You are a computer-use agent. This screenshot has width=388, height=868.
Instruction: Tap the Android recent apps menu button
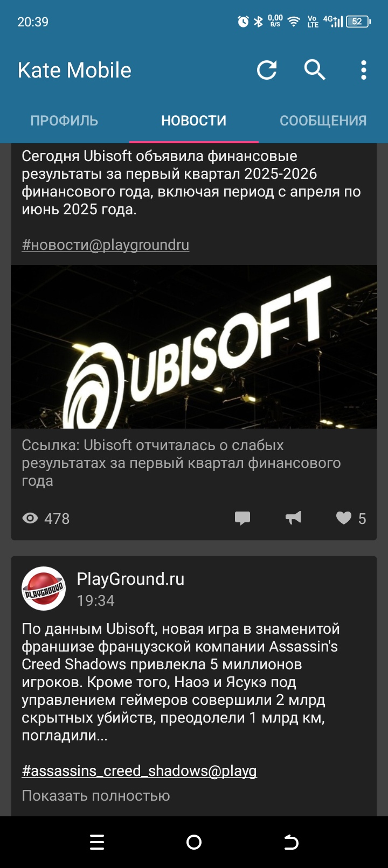click(97, 842)
